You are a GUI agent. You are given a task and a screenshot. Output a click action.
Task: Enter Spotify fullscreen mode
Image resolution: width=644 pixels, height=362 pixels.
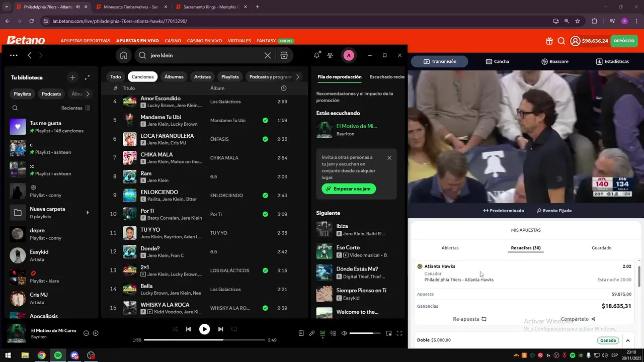point(399,333)
